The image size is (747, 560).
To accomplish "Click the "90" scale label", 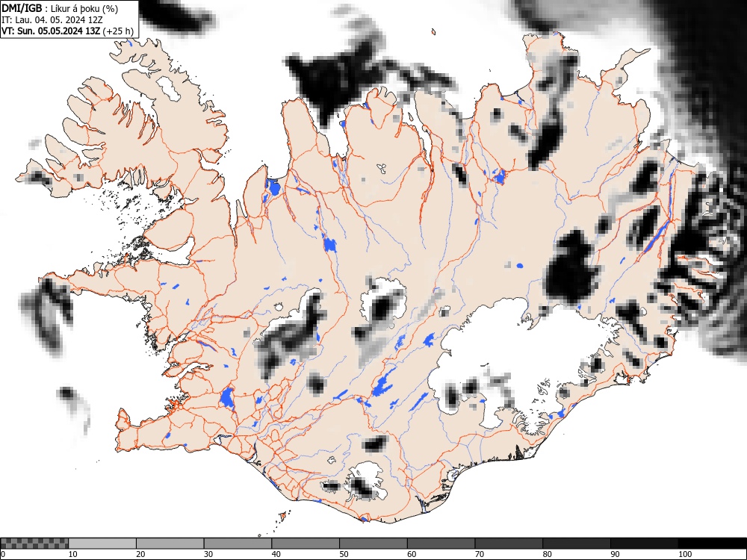I will (x=615, y=554).
